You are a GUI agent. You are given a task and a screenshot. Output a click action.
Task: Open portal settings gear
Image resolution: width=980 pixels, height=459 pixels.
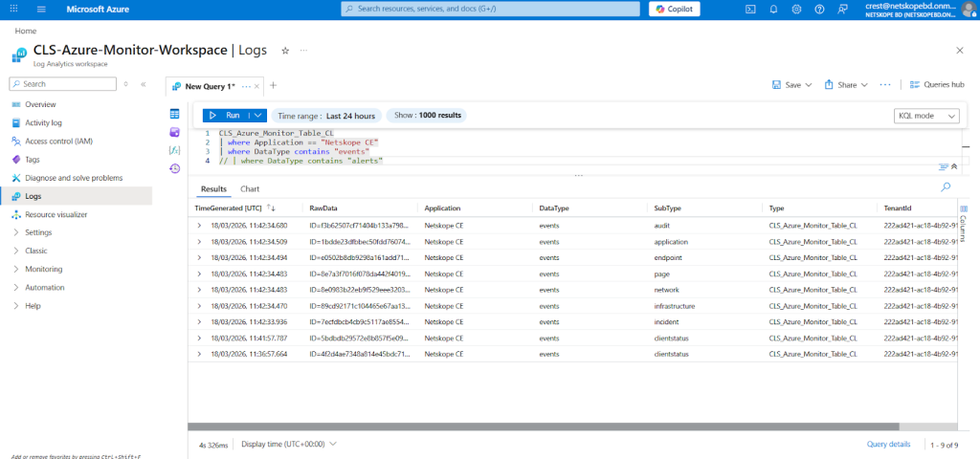(796, 10)
